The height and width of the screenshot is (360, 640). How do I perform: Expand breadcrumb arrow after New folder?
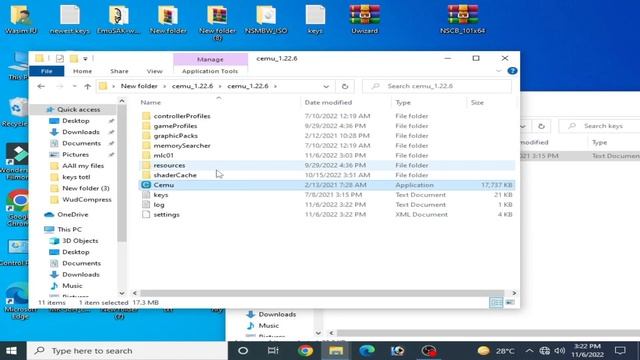[165, 86]
